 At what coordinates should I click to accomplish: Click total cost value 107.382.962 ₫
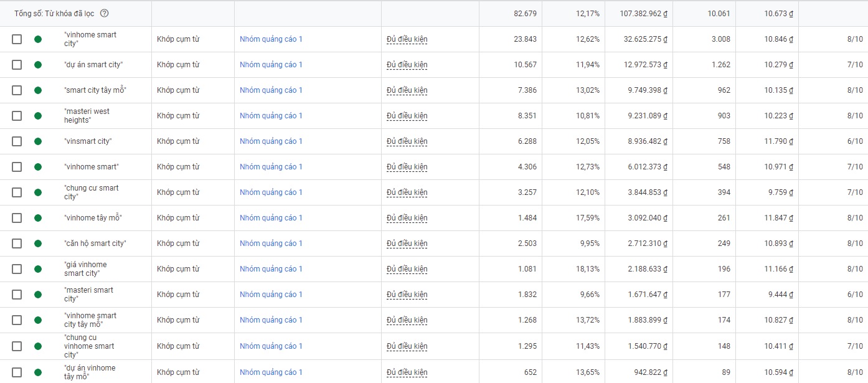644,14
